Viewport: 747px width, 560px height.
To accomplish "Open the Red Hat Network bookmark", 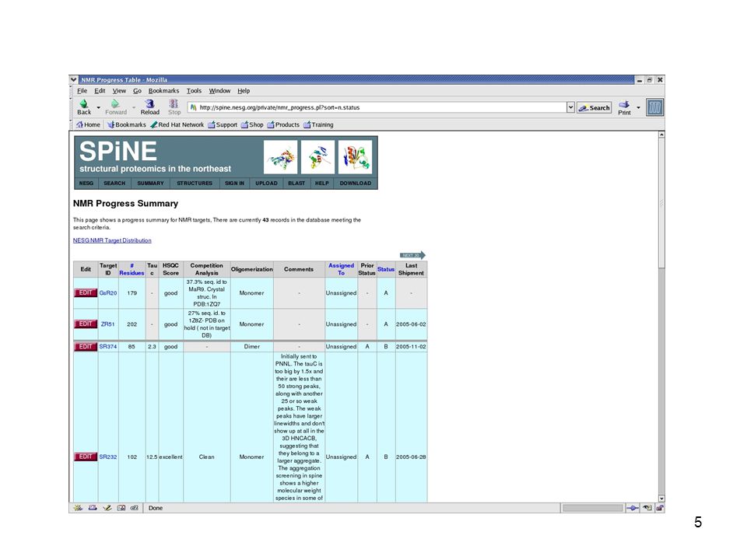I will click(x=177, y=124).
